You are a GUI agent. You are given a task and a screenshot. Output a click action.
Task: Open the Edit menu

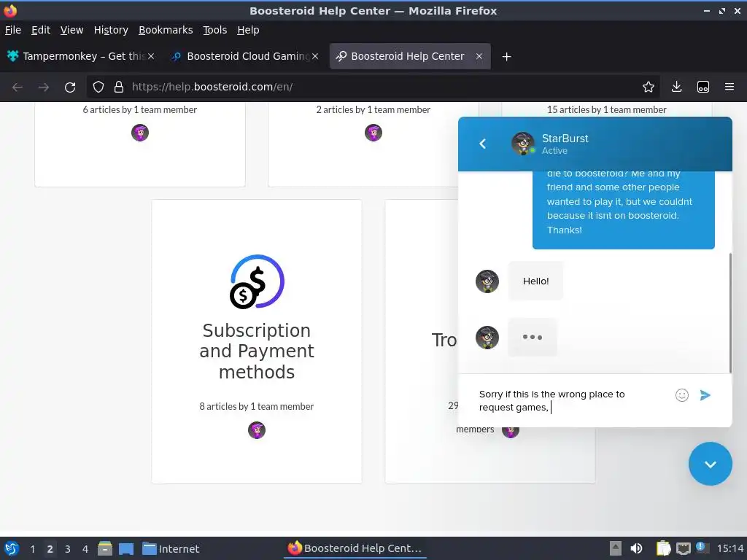point(41,30)
